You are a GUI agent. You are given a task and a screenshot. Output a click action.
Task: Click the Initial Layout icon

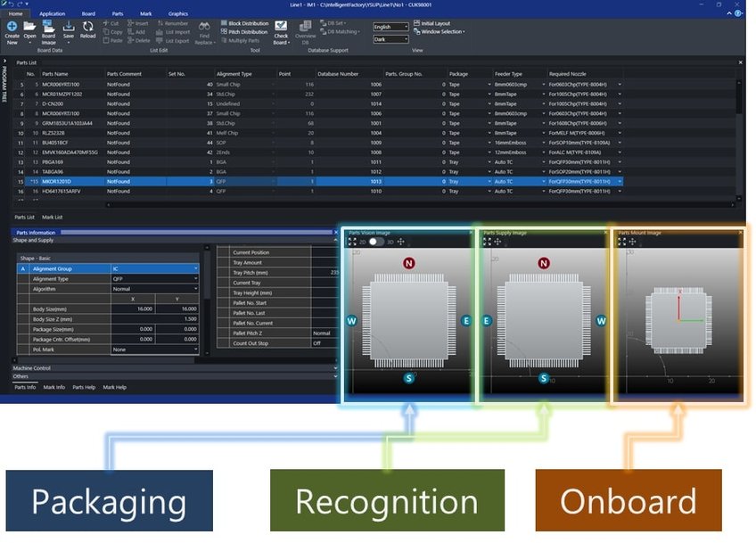pyautogui.click(x=416, y=23)
